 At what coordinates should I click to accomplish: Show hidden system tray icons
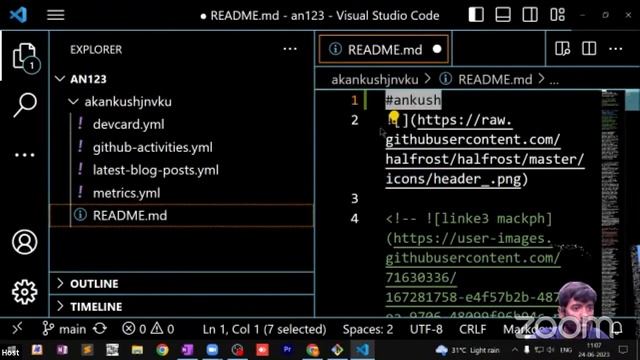click(x=515, y=350)
